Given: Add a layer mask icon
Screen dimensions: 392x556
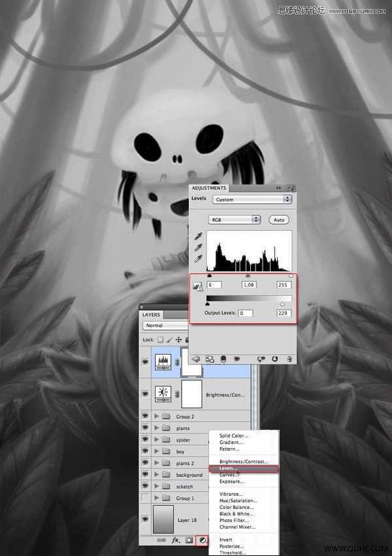Looking at the screenshot, I should point(189,540).
